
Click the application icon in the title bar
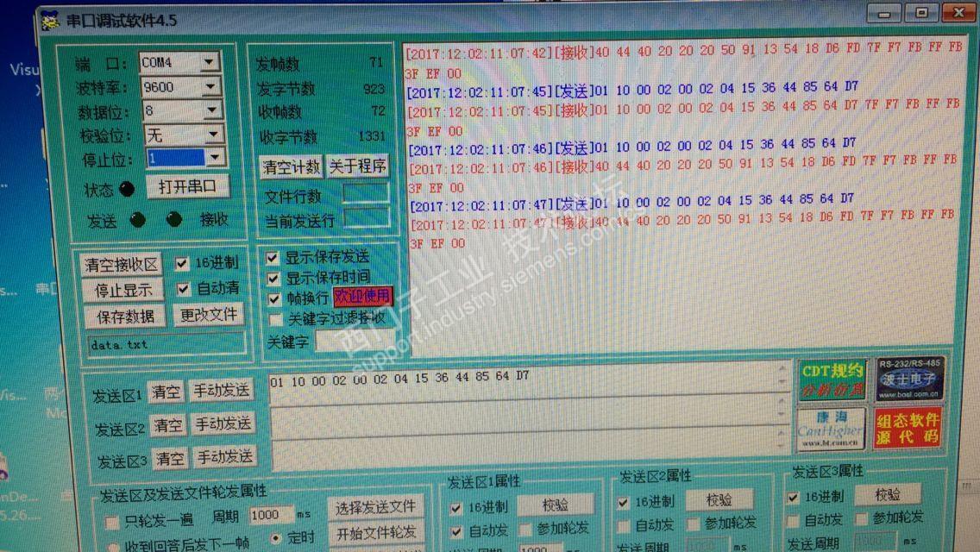click(x=50, y=21)
